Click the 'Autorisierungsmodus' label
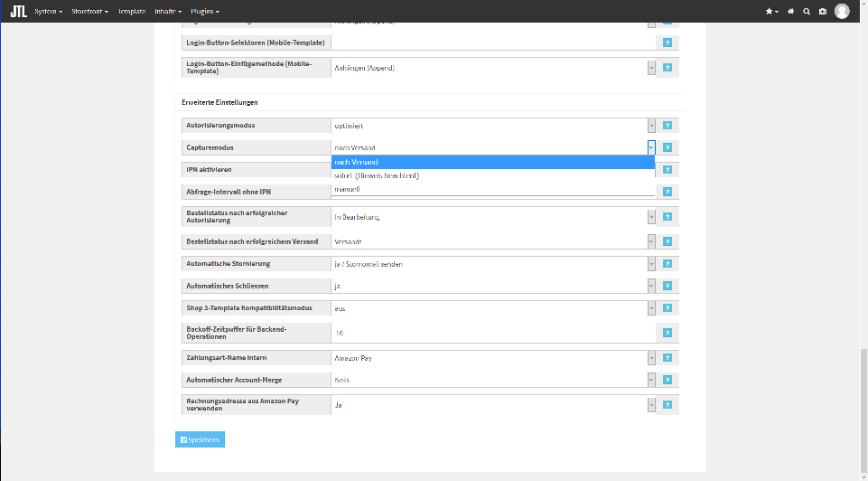This screenshot has height=481, width=868. (220, 126)
